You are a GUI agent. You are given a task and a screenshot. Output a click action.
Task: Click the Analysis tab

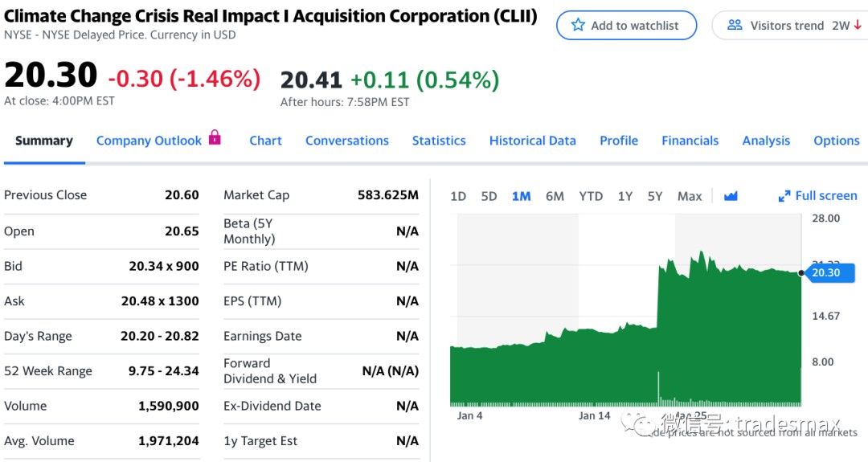click(766, 141)
